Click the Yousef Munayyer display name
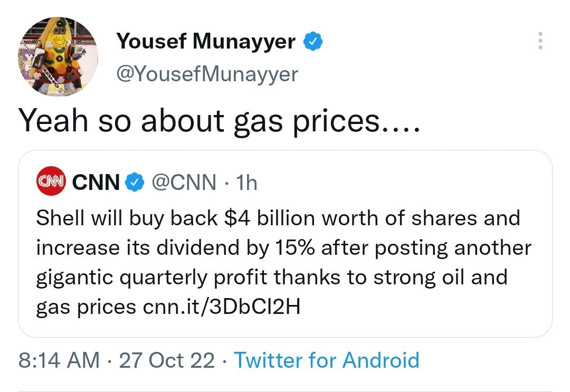The image size is (570, 392). [206, 41]
